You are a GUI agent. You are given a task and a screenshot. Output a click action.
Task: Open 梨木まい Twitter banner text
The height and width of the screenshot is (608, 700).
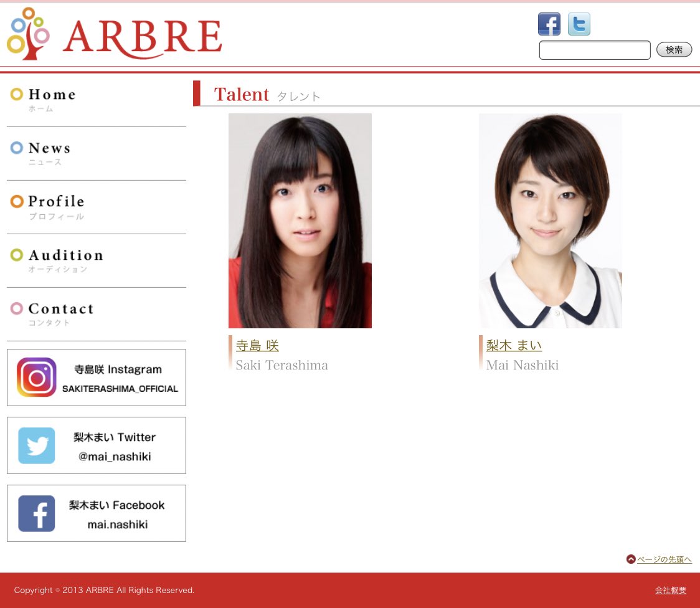115,447
